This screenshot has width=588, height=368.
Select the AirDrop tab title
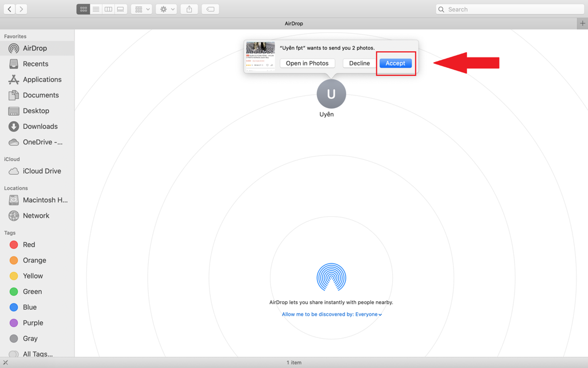pos(293,23)
